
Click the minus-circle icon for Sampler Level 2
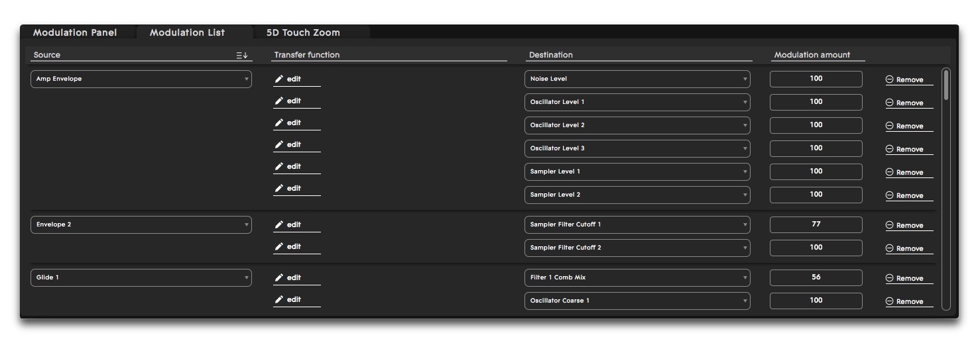(x=890, y=195)
